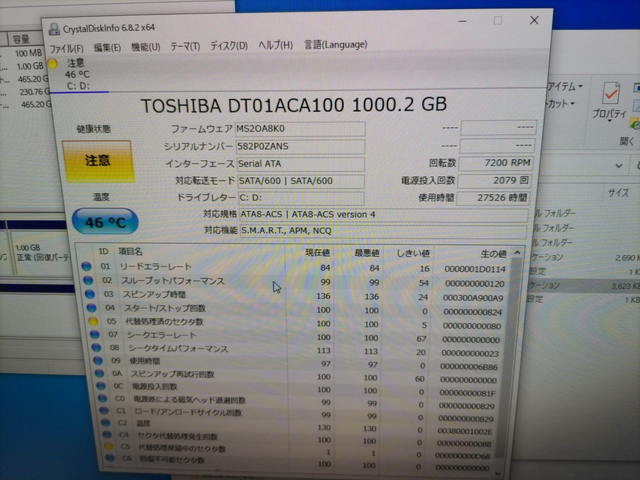Screen dimensions: 640x480
Task: Click blue status dot for C1 ロード/アンロードサイクル回数
Action: click(x=104, y=410)
